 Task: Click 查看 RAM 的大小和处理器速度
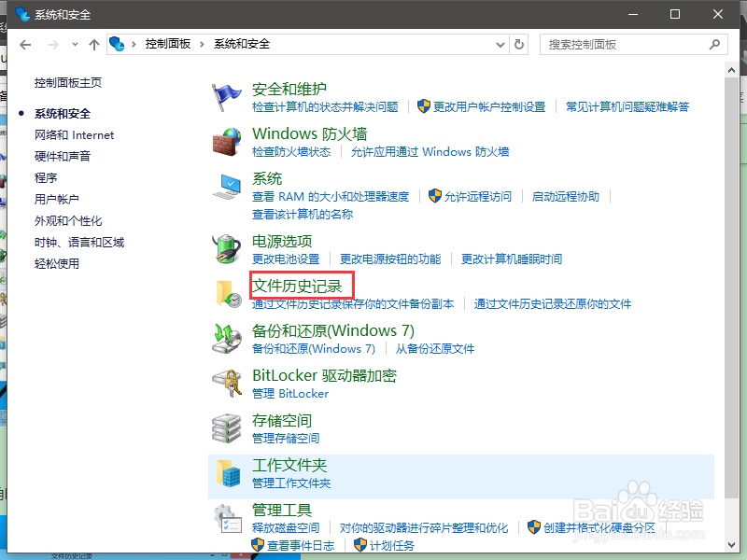[331, 197]
